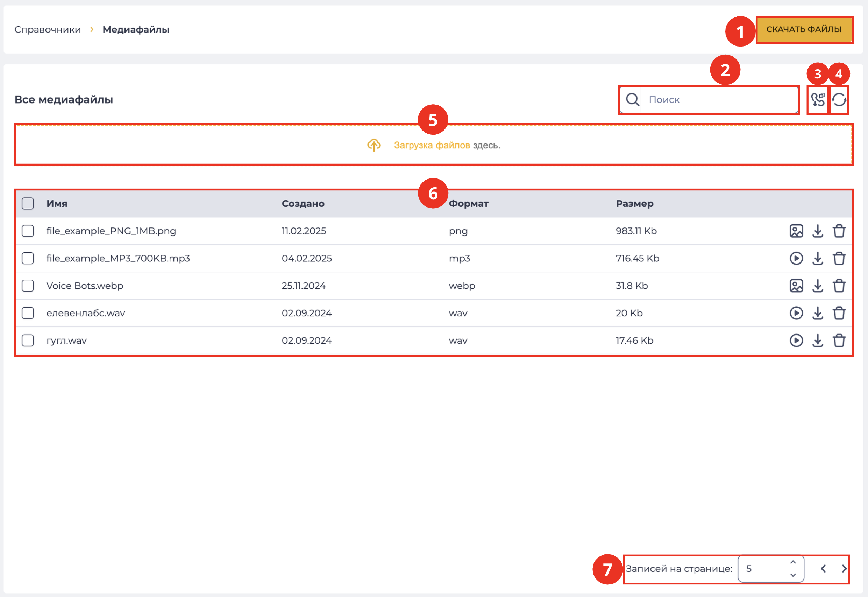Check the елевенлабс.wav row checkbox

pyautogui.click(x=28, y=313)
